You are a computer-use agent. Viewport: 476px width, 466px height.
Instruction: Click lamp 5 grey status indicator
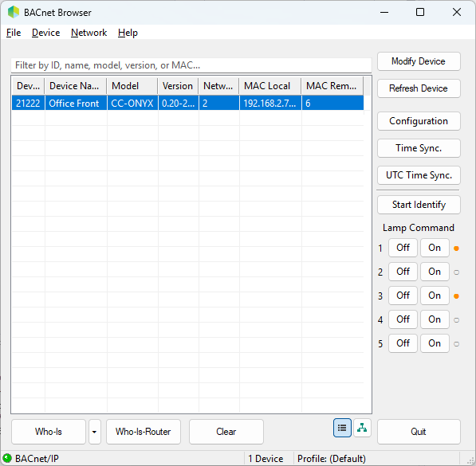[456, 344]
